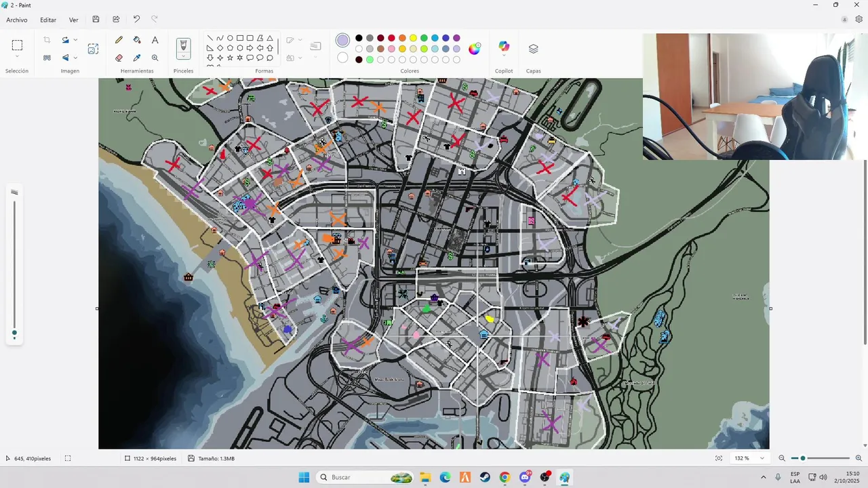The width and height of the screenshot is (868, 488).
Task: Open the Edit colors wheel
Action: tap(475, 48)
